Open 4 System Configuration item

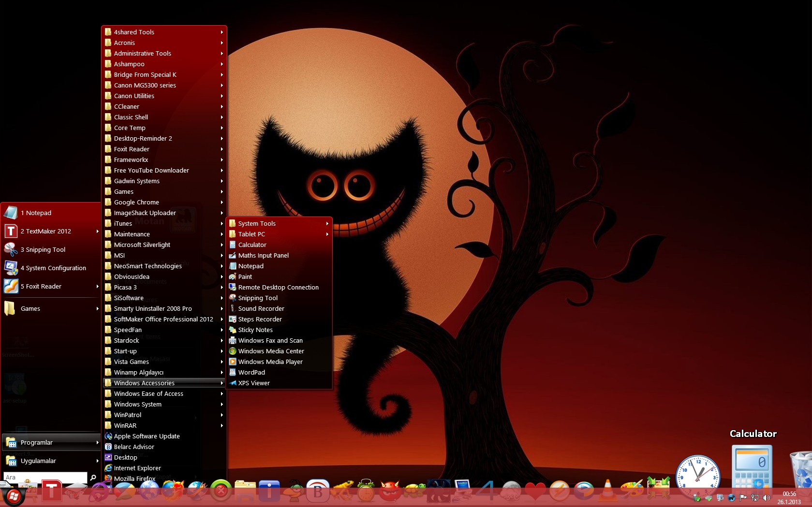[x=51, y=268]
